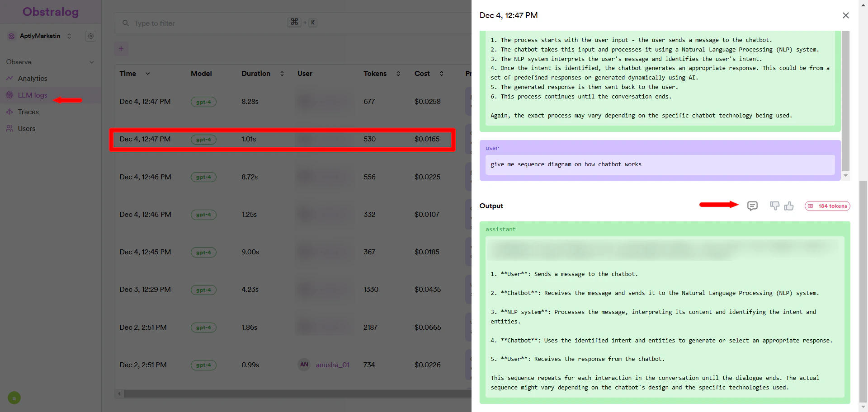Click the LLM logs brain icon
Viewport: 868px width, 412px height.
click(9, 95)
